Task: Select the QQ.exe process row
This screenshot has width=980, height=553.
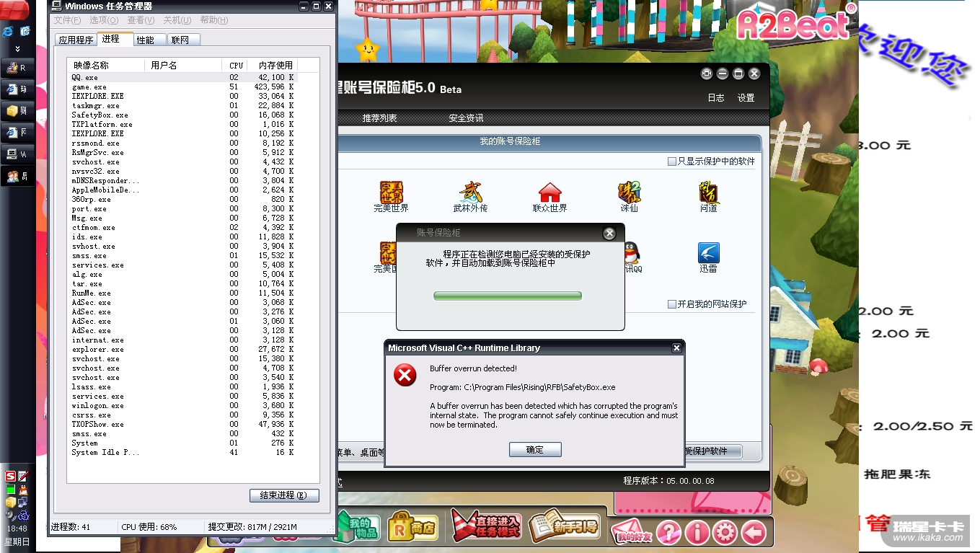Action: [182, 77]
